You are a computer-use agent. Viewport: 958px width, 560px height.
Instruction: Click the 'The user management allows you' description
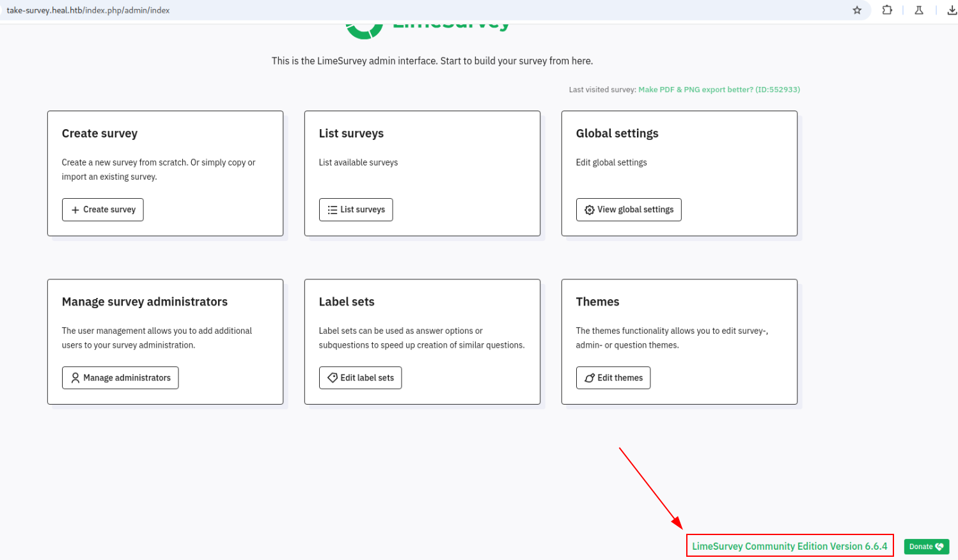[x=157, y=338]
